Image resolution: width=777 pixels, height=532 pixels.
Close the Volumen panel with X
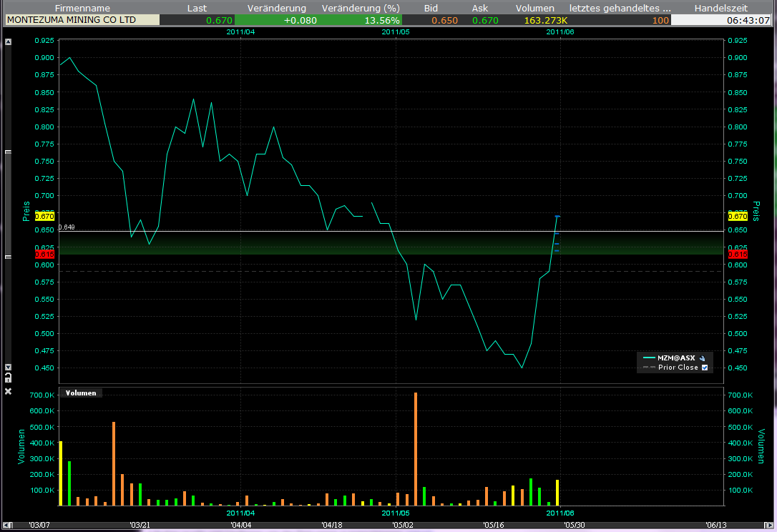click(x=8, y=392)
